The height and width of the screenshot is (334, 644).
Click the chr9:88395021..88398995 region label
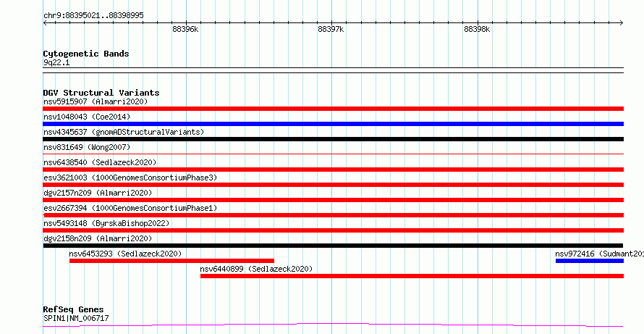(93, 16)
